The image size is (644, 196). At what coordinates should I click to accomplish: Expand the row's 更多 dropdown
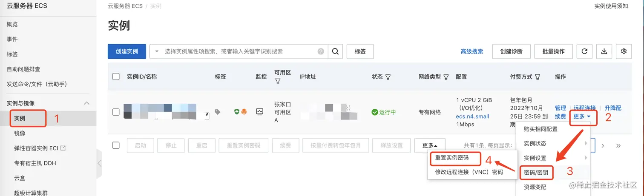point(582,116)
